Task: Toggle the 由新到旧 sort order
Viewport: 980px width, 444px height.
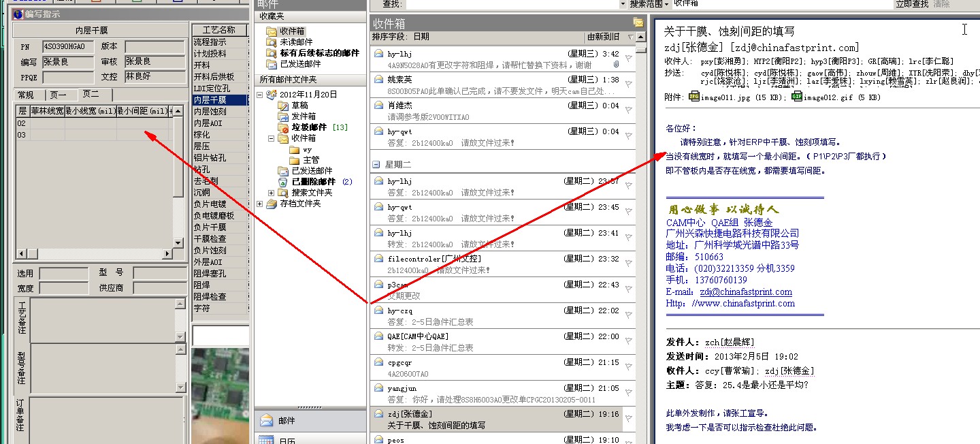Action: (603, 37)
